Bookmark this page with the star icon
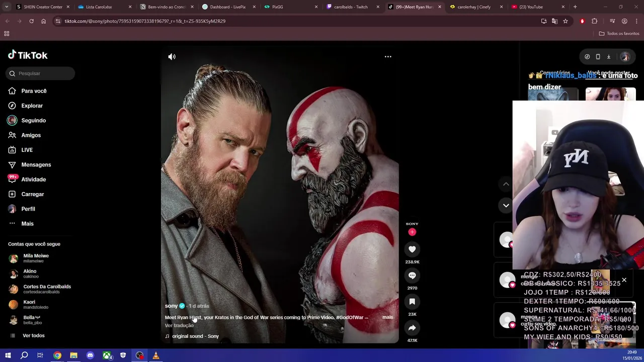This screenshot has height=362, width=644. [x=566, y=21]
